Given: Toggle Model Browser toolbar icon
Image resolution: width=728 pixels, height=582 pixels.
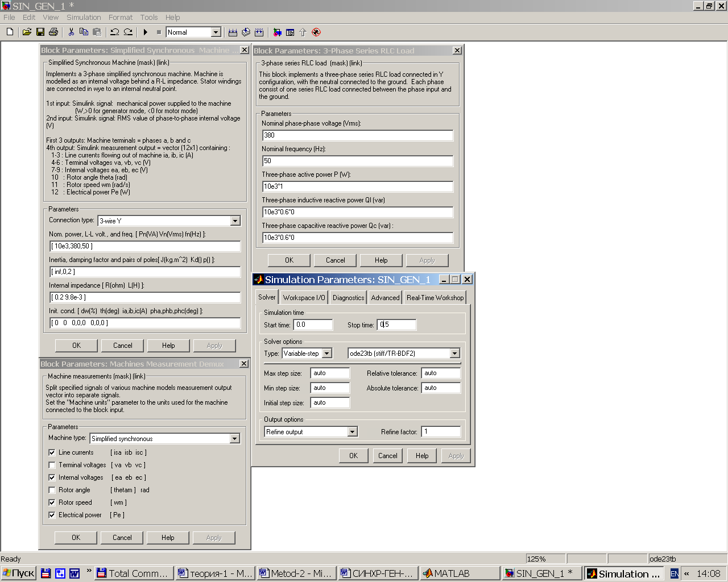Looking at the screenshot, I should pyautogui.click(x=290, y=32).
